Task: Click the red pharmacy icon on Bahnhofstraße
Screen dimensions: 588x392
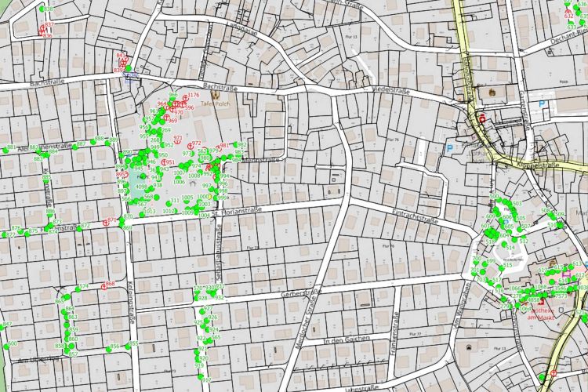Action: point(481,118)
